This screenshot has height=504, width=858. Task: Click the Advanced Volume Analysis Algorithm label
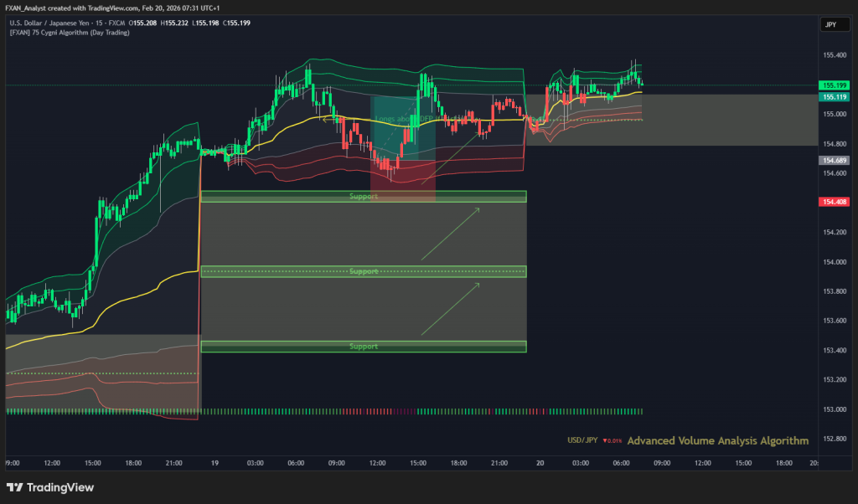tap(717, 440)
